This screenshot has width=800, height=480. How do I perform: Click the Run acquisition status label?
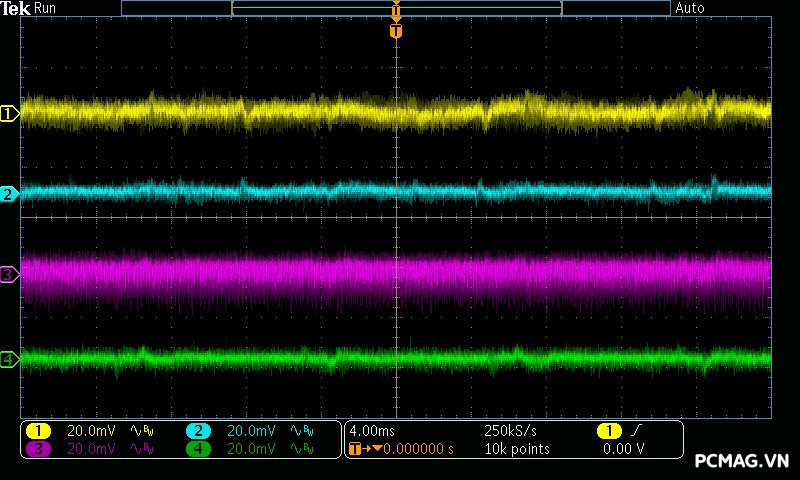[x=46, y=8]
